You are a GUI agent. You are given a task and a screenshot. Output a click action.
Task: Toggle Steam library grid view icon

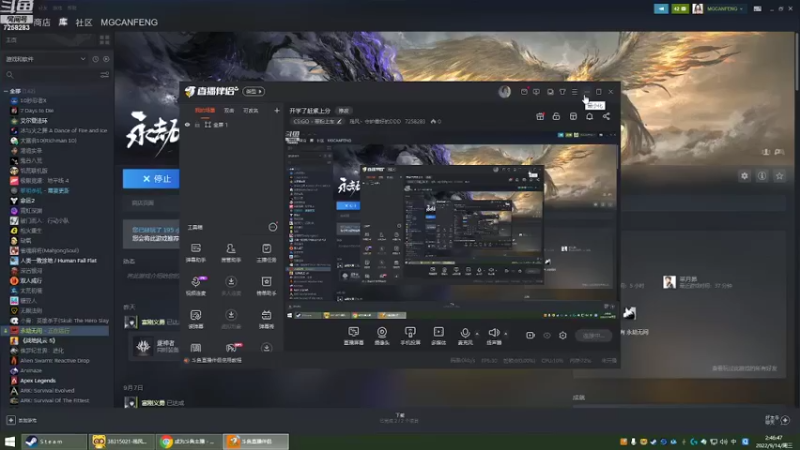[x=105, y=40]
